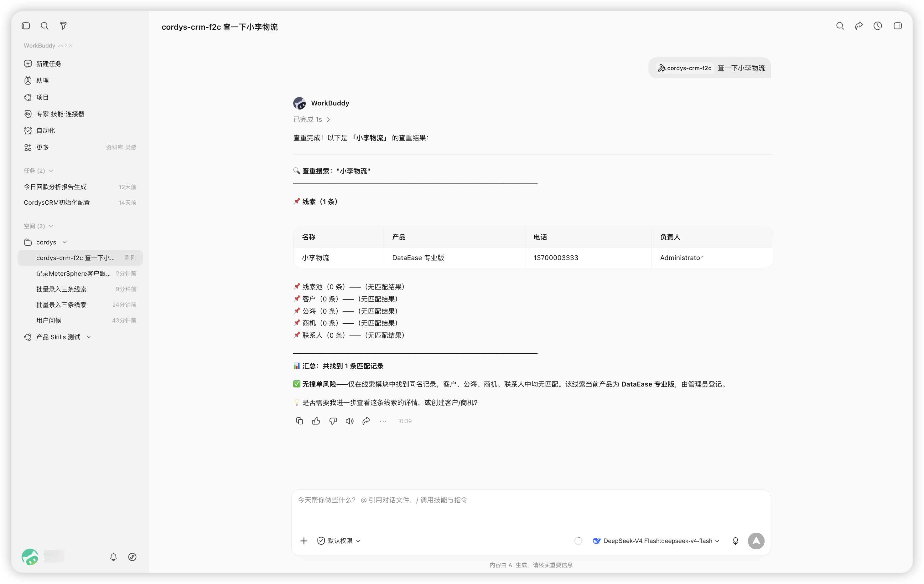924x584 pixels.
Task: Collapse the left sidebar panel icon
Action: [26, 26]
